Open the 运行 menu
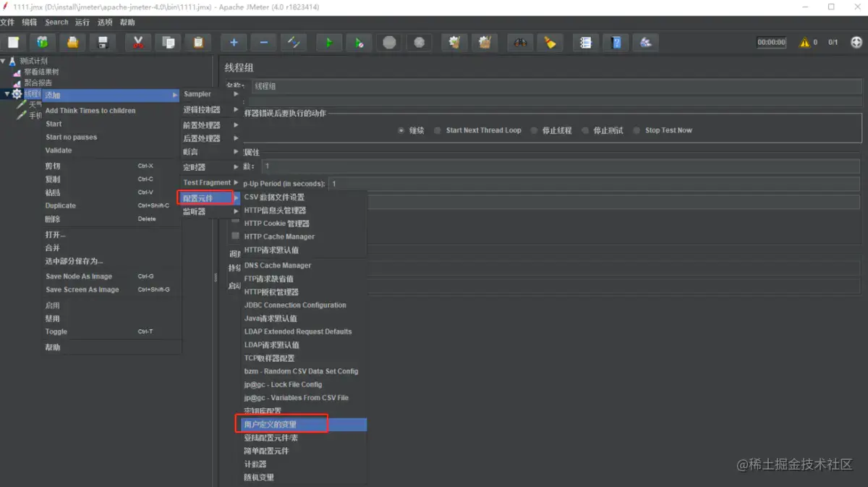Screen dimensions: 868x487 click(x=82, y=22)
